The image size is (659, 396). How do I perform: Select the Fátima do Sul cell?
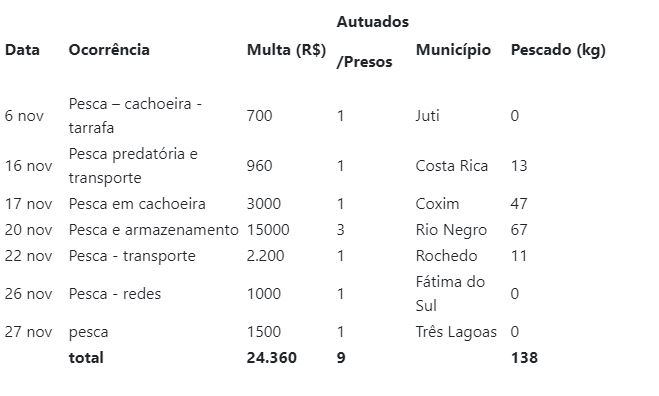click(450, 293)
